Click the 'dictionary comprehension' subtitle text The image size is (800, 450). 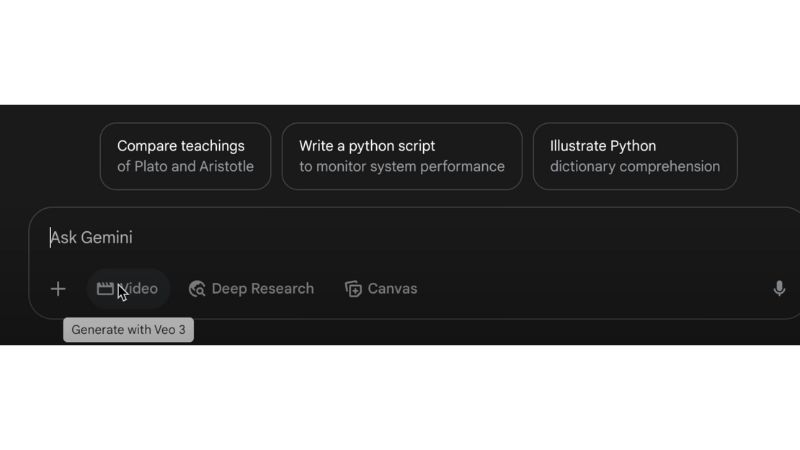point(634,167)
